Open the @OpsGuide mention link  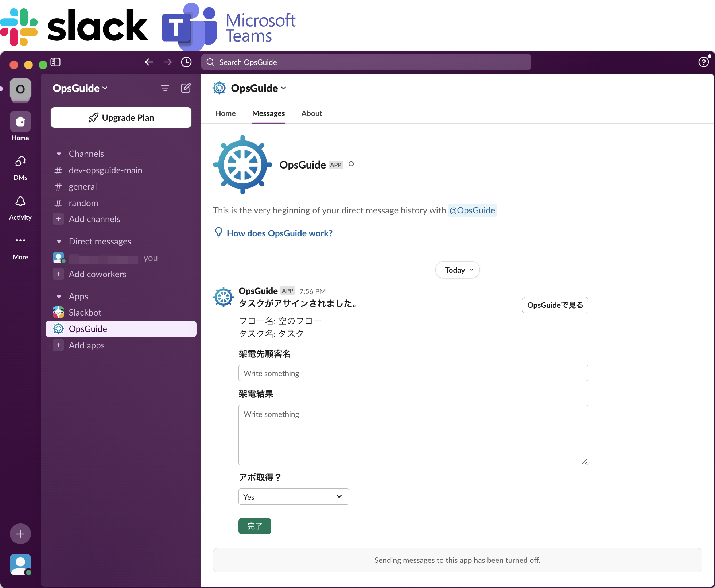[472, 210]
